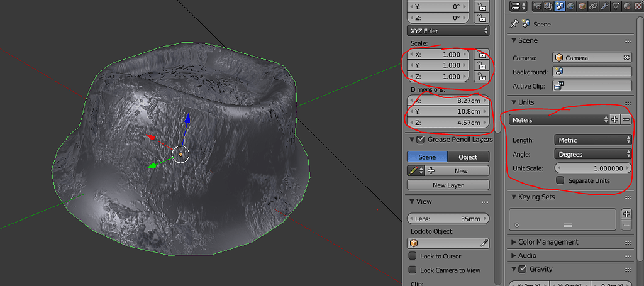Open the Render Layers properties tab
This screenshot has height=286, width=644.
coord(548,6)
